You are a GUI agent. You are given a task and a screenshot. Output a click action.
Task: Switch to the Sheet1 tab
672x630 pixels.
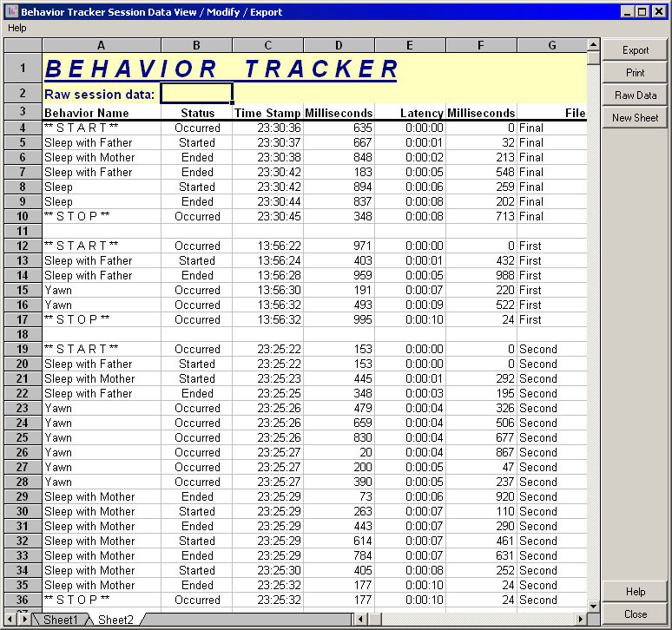(x=61, y=620)
